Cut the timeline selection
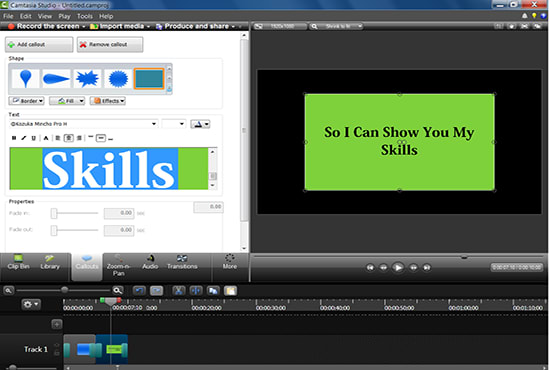 [179, 291]
